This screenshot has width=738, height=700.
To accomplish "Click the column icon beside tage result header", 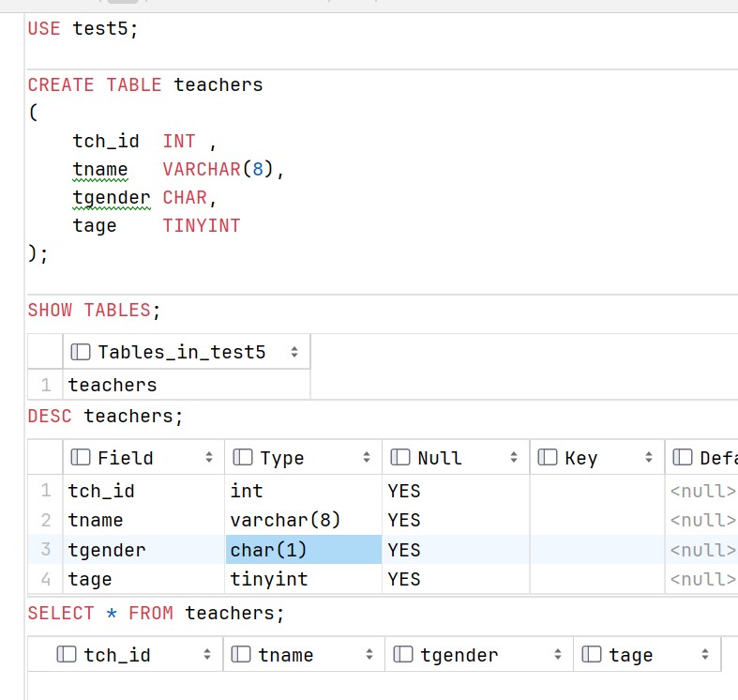I will coord(592,654).
